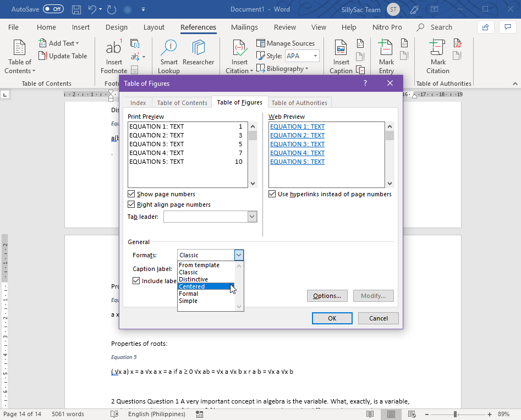Image resolution: width=521 pixels, height=420 pixels.
Task: Click the Share icon in ribbon corner
Action: pyautogui.click(x=485, y=27)
